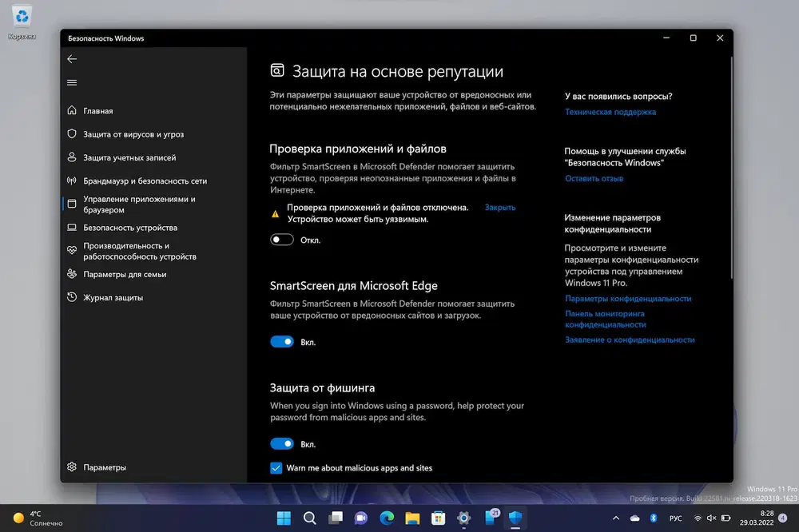
Task: Click the firewall antenna icon
Action: click(72, 181)
